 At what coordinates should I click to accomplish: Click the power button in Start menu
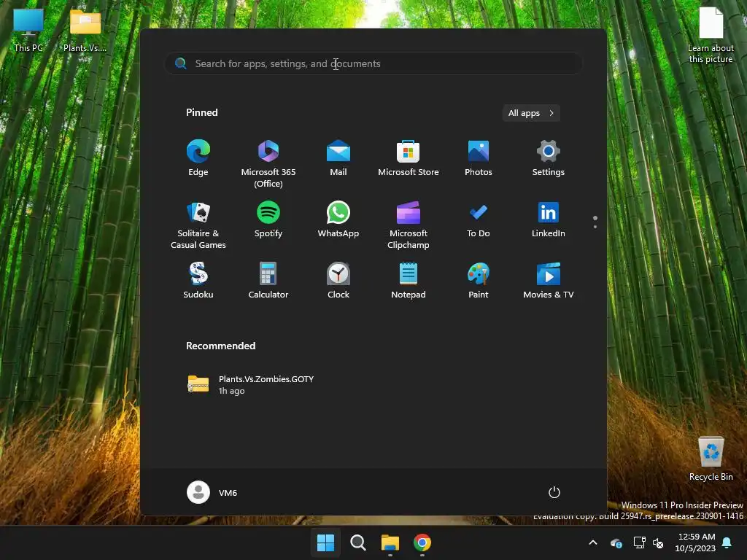(x=554, y=492)
